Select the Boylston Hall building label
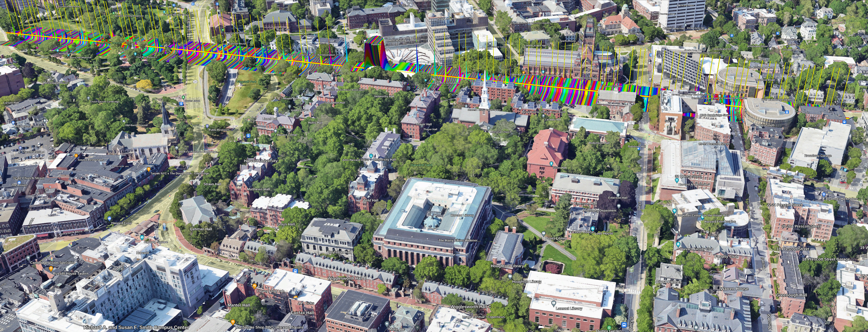The height and width of the screenshot is (332, 868). [339, 252]
